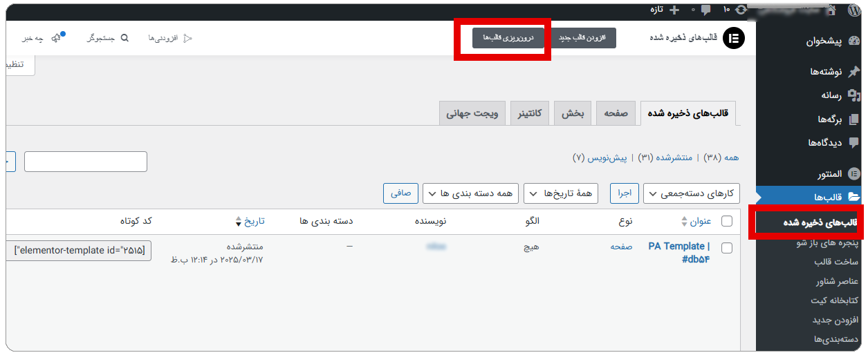
Task: Expand the bulk actions dropdown (کارهای دسته‌جمعی)
Action: (692, 194)
